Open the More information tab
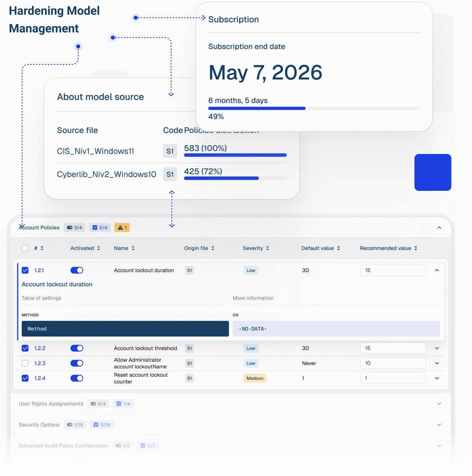The image size is (472, 476). click(253, 298)
